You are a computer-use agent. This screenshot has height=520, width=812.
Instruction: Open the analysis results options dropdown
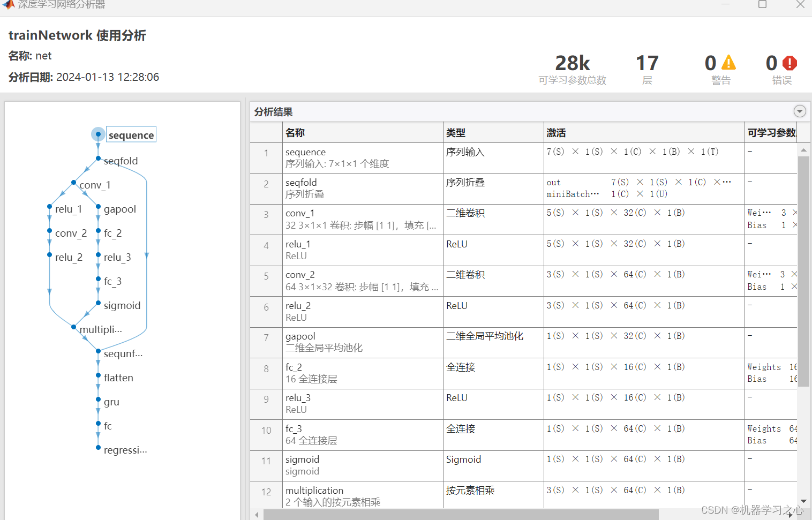click(799, 111)
